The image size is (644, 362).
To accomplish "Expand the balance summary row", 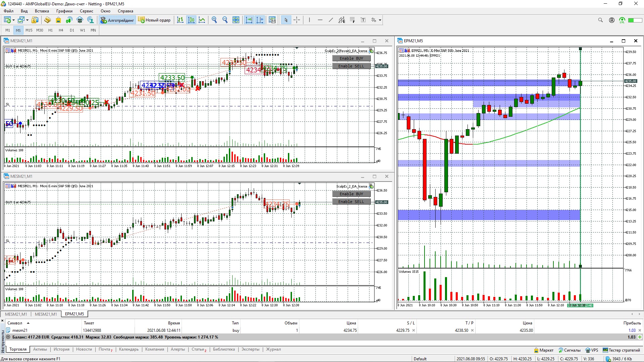I will click(8, 337).
